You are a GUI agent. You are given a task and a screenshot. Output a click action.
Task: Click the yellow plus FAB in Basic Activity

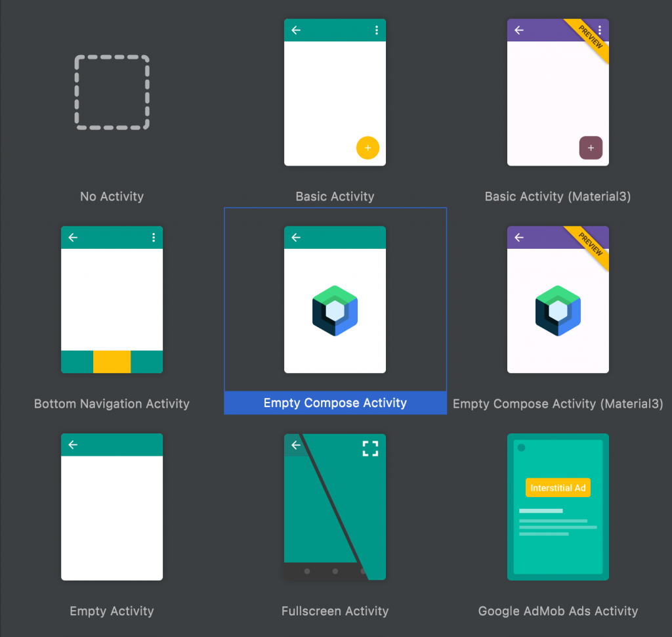(367, 148)
